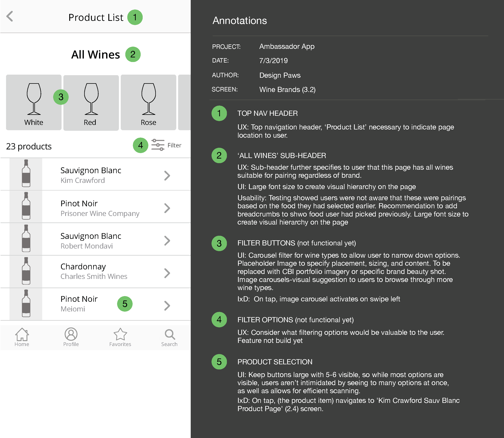Tap the Kim Crawford bottle thumbnail
This screenshot has width=504, height=438.
[26, 174]
